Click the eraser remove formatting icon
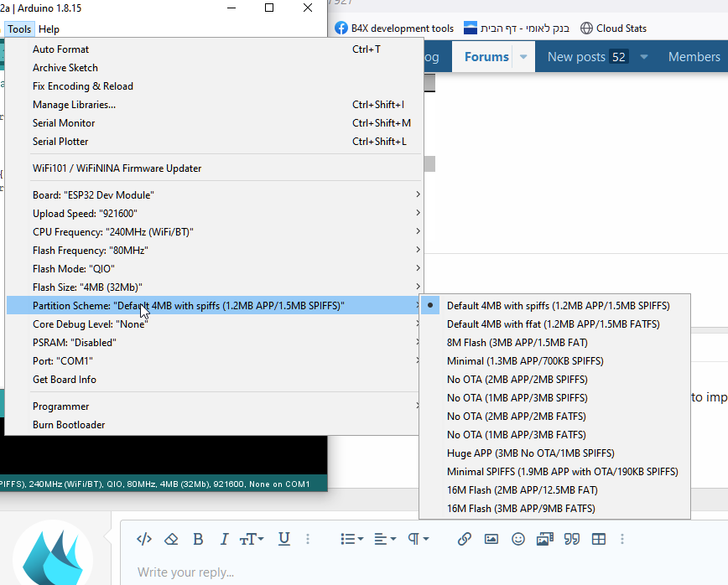728x585 pixels. coord(171,539)
